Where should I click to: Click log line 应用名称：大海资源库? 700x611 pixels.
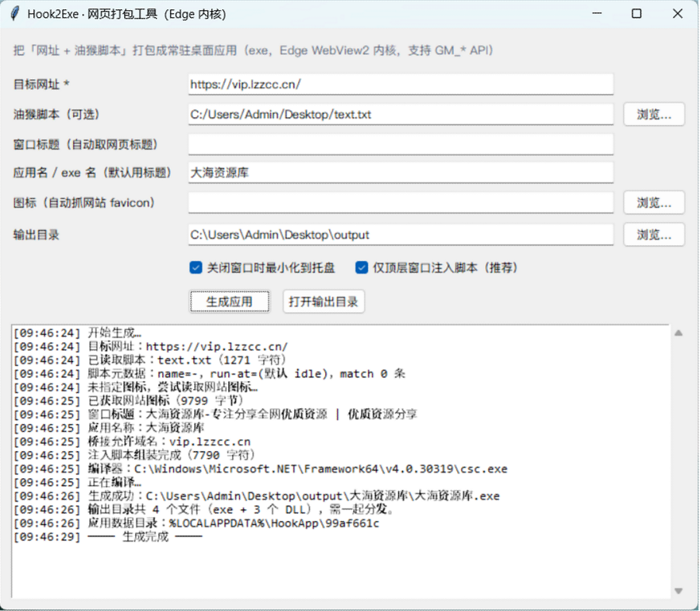coord(109,428)
